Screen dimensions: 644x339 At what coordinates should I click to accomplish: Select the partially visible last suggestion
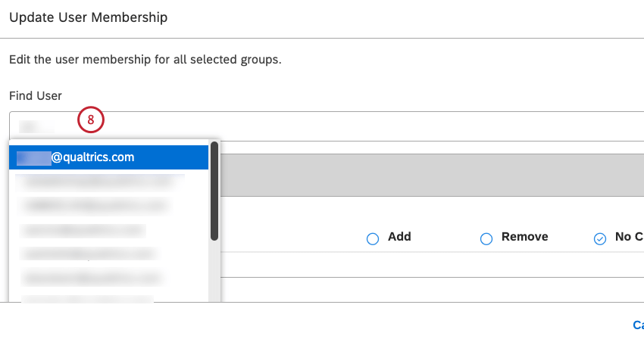87,298
